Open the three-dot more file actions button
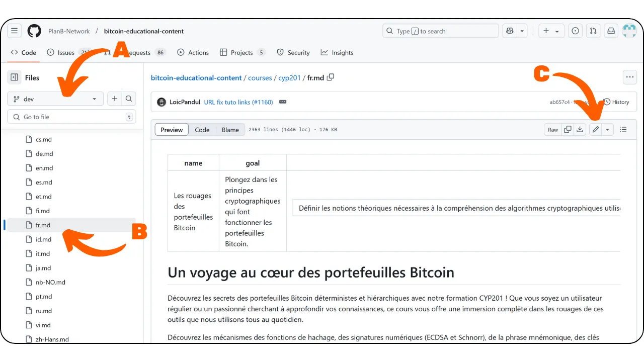The height and width of the screenshot is (362, 644). (x=629, y=77)
